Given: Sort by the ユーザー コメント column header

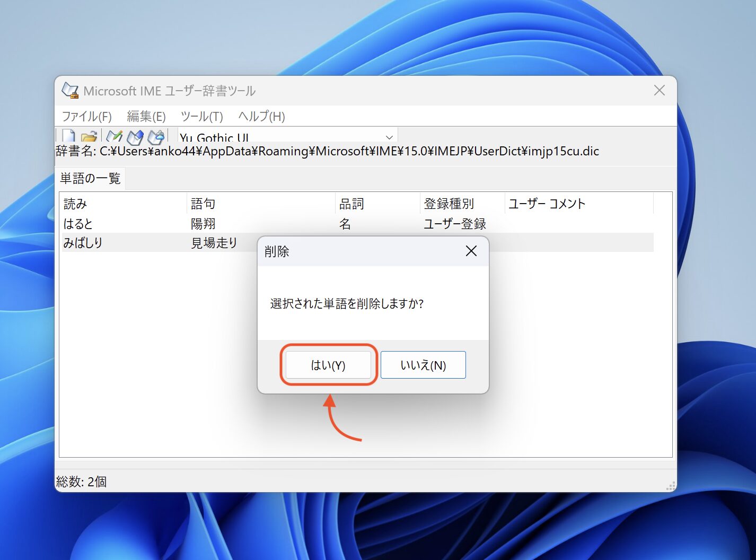Looking at the screenshot, I should pos(579,204).
